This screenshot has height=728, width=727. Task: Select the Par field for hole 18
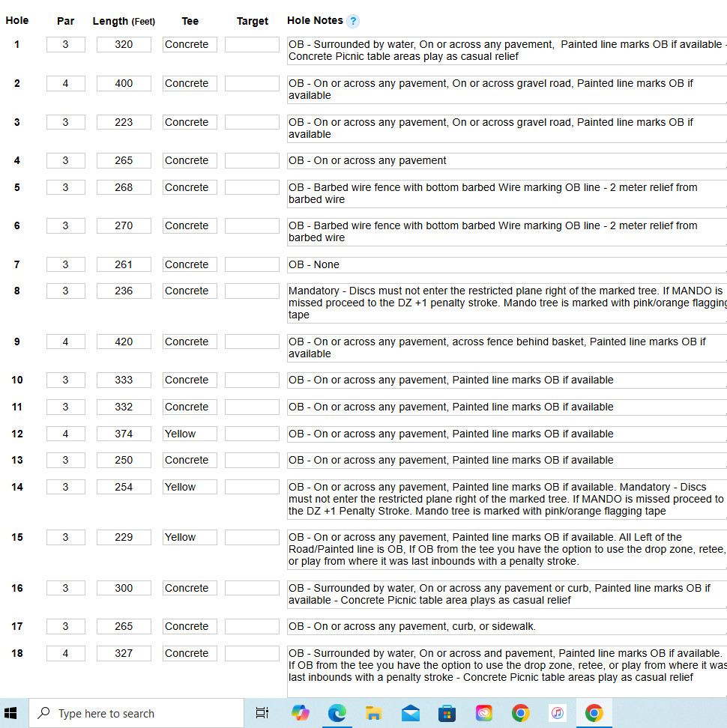tap(66, 654)
